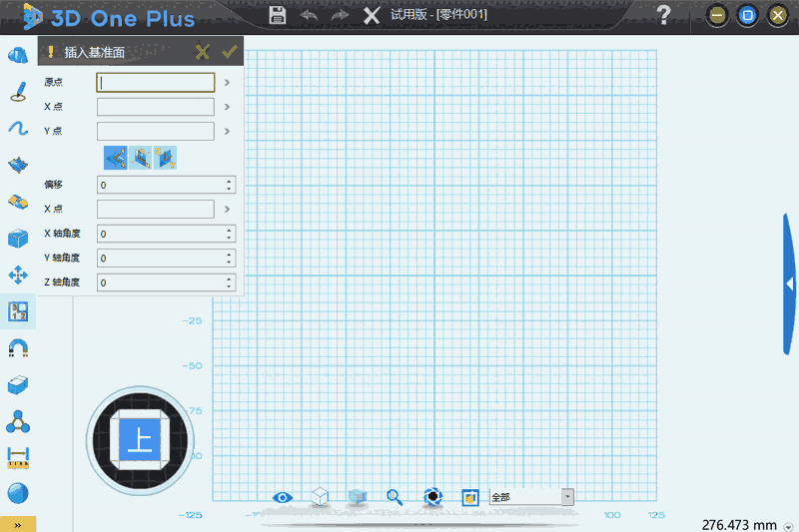
Task: Undo the last action
Action: [x=309, y=15]
